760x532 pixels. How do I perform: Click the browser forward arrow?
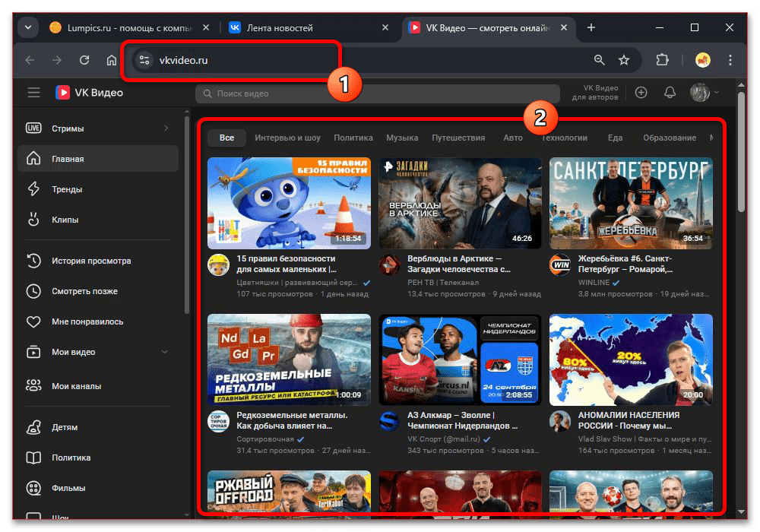pos(57,60)
